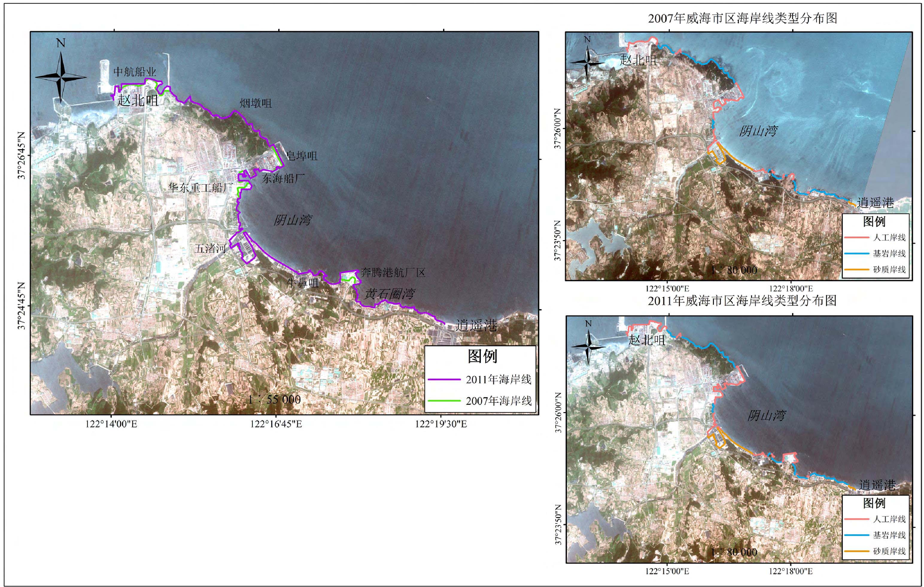Click the 1:55 000 scale text

click(x=274, y=399)
